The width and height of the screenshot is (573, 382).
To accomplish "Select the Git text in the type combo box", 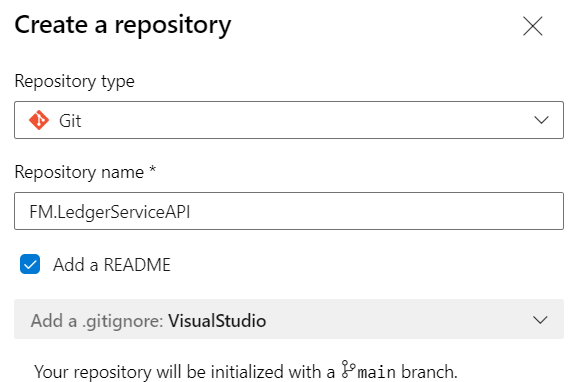I will (70, 121).
